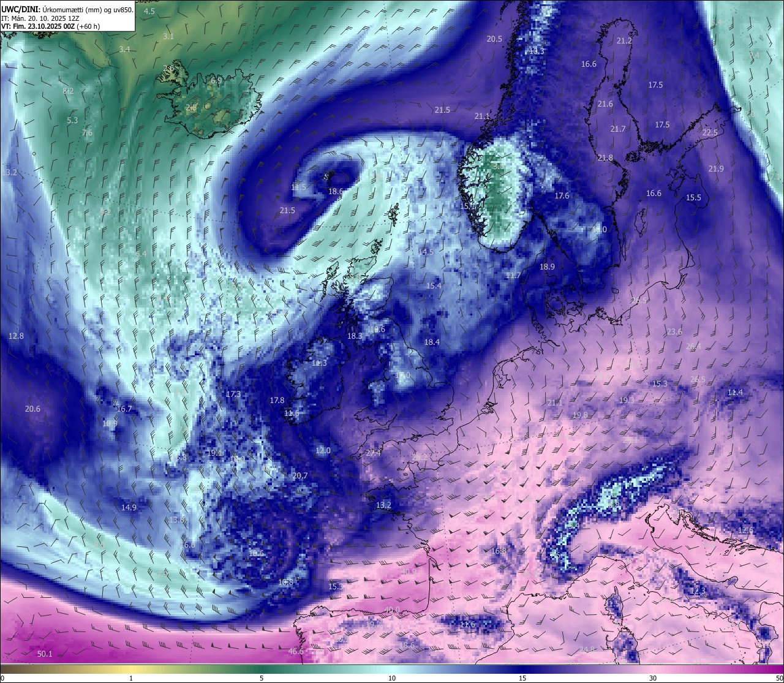Click the value 20.6 in the western Atlantic
Viewport: 784px width, 683px height.
pos(32,409)
